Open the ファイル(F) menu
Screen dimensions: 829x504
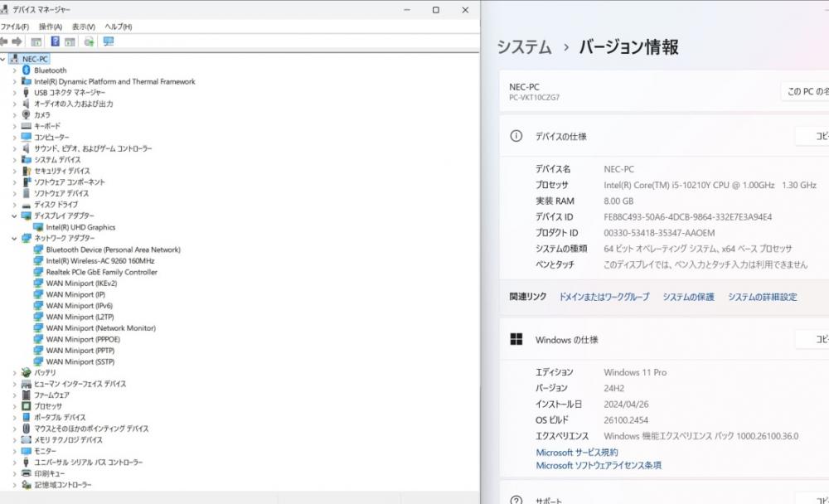coord(15,27)
